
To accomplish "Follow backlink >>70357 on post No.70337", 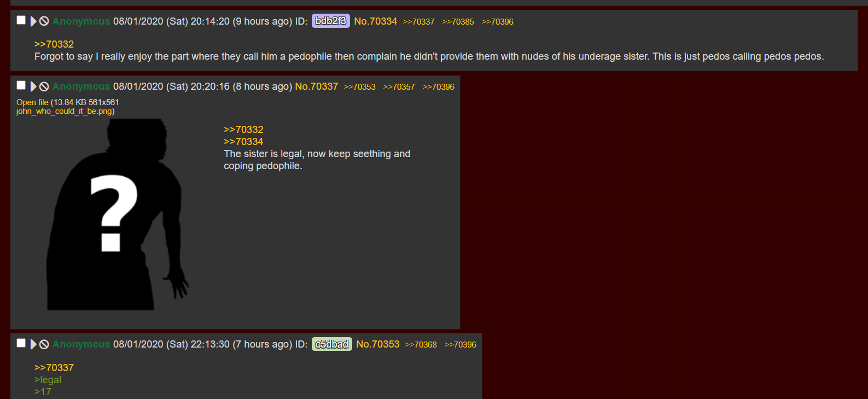I will tap(399, 87).
